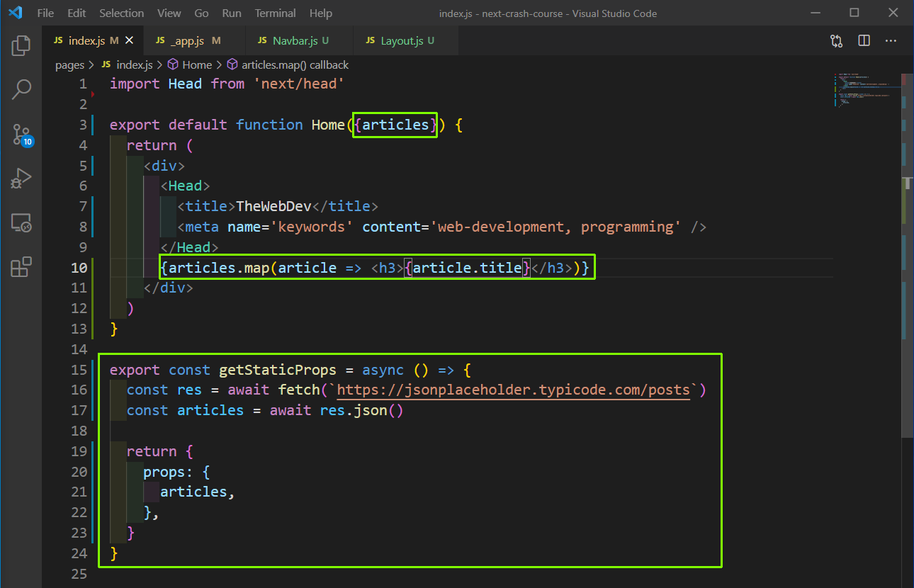Click the article.title expression
The height and width of the screenshot is (588, 914).
tap(468, 268)
